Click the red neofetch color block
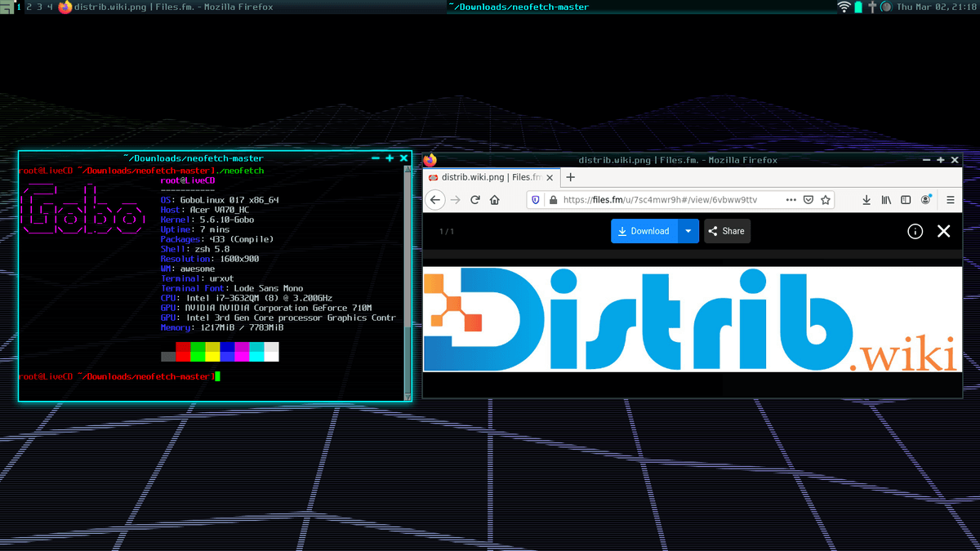The image size is (980, 551). coord(183,352)
